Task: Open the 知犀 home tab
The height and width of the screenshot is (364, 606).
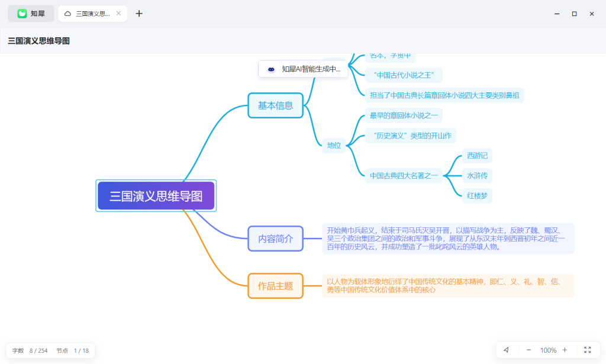Action: click(x=31, y=14)
